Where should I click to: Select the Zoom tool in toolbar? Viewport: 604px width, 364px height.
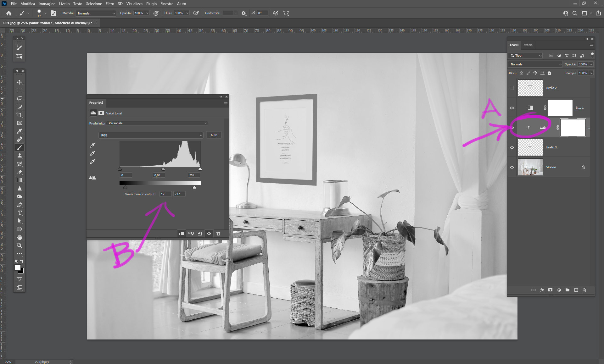point(20,245)
